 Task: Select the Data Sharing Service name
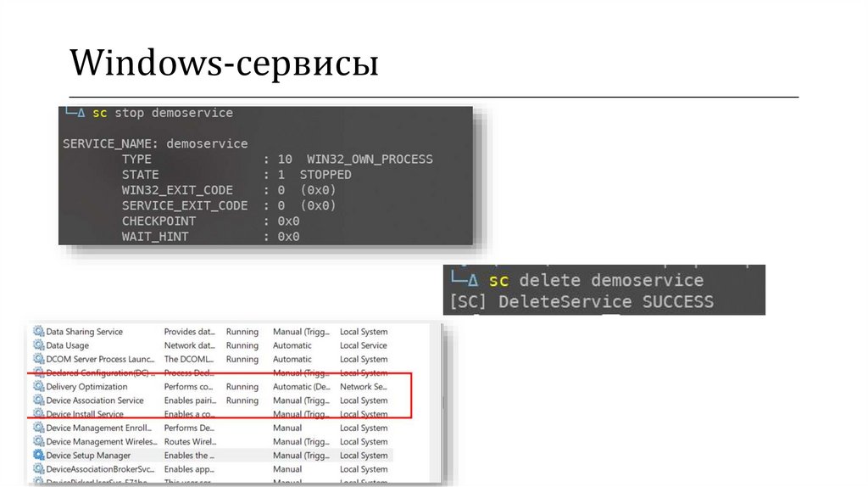84,332
